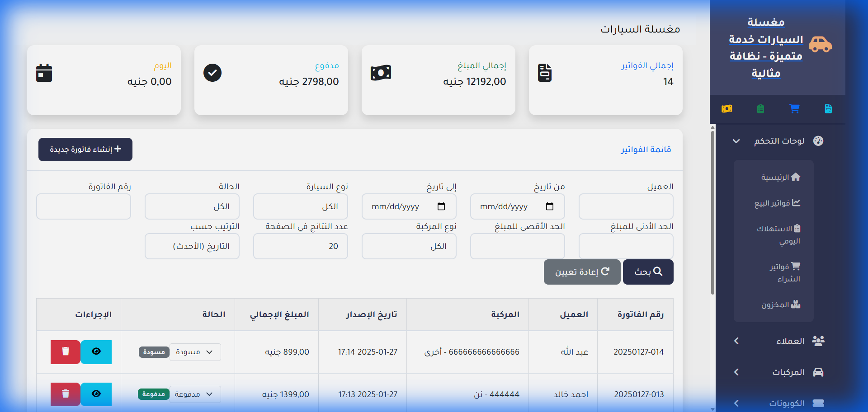The width and height of the screenshot is (868, 412).
Task: Focus the رقم الفاتورة filter input field
Action: tap(84, 206)
